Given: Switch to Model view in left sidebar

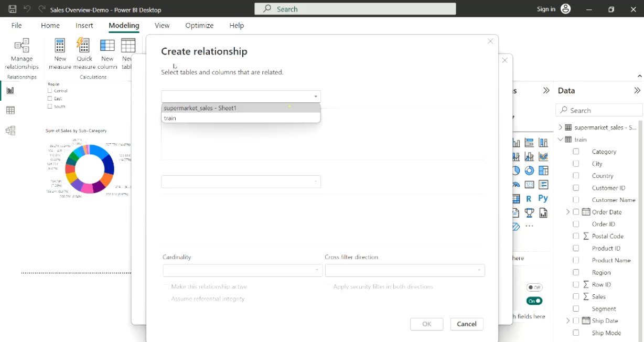Looking at the screenshot, I should click(10, 131).
